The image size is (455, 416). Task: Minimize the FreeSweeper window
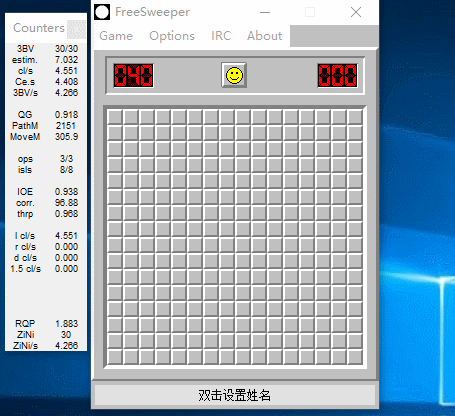click(265, 13)
